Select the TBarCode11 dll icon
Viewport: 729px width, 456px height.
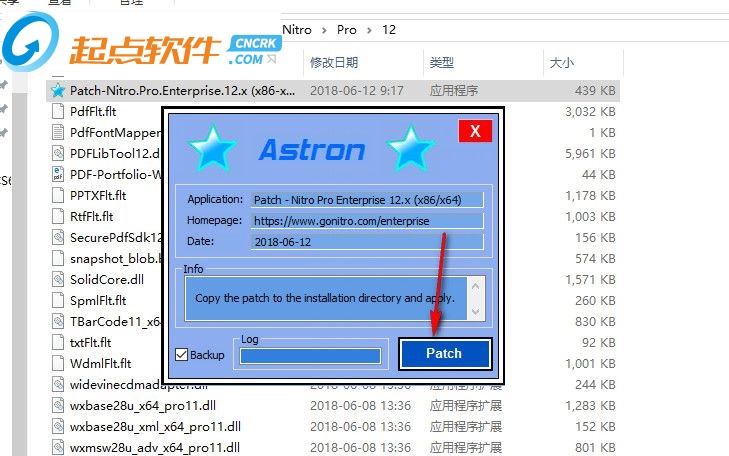point(58,321)
